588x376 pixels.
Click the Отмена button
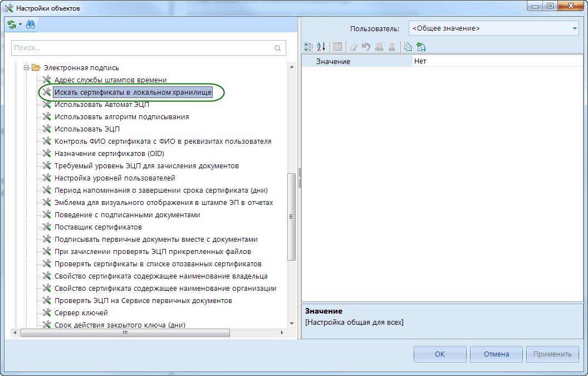496,354
